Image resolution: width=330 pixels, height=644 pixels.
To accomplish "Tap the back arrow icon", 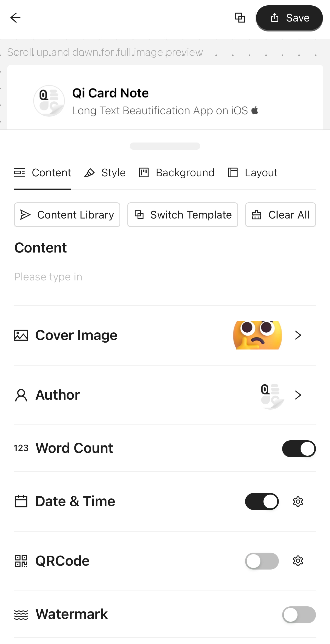I will (15, 18).
